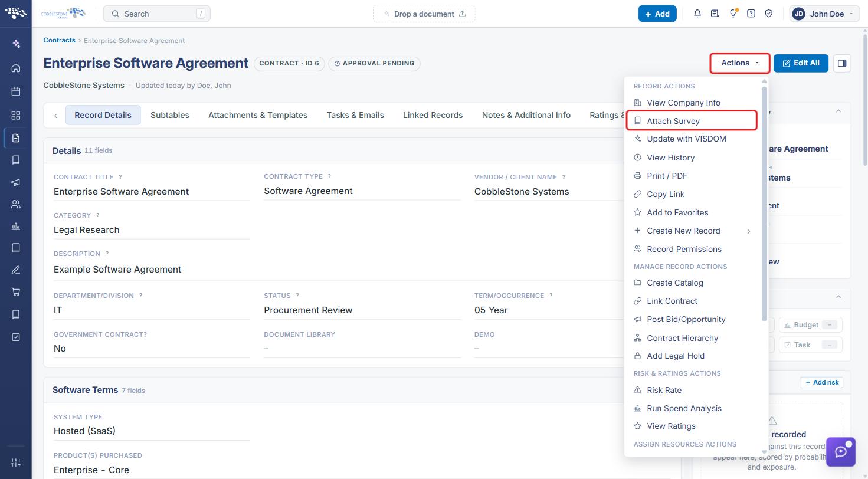Screen dimensions: 868x479
Task: Focus the Search field
Action: (156, 14)
